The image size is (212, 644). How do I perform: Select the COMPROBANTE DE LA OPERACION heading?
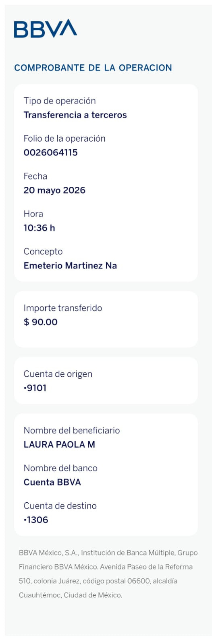[x=93, y=68]
